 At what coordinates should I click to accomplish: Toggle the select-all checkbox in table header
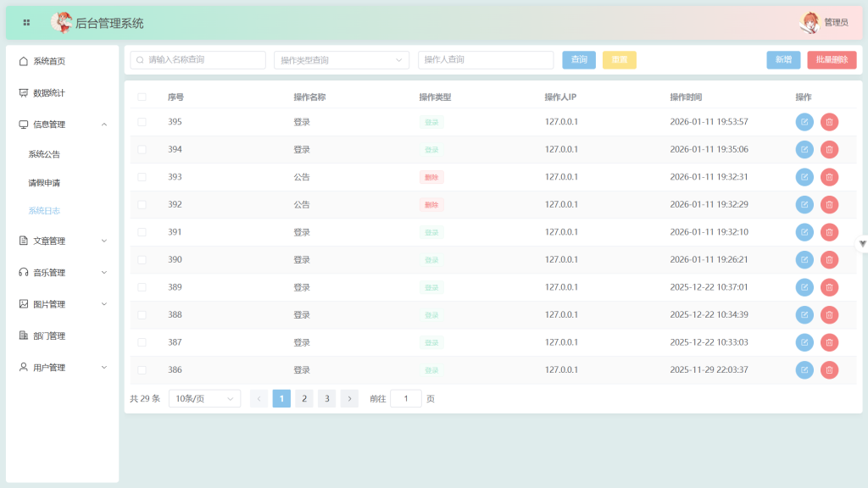(142, 97)
